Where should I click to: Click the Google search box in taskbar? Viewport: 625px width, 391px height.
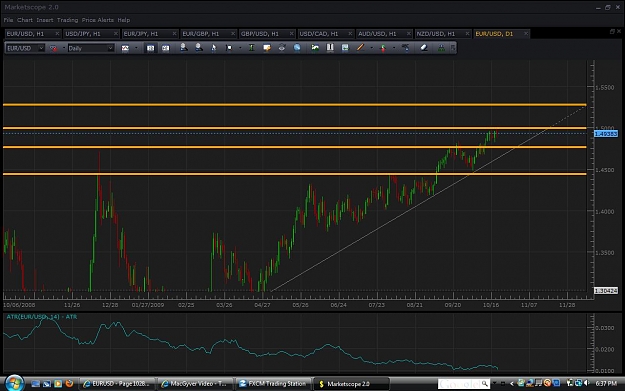tap(464, 384)
